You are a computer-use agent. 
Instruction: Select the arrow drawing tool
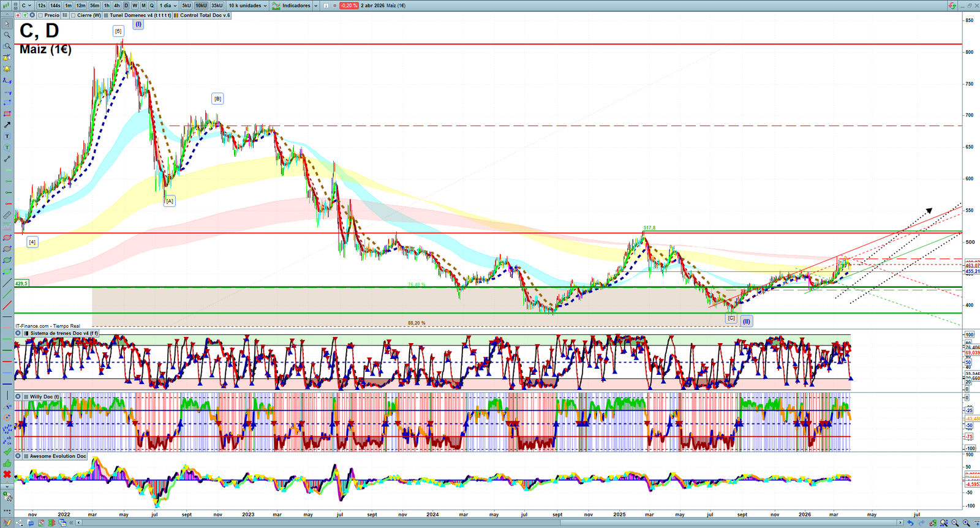(x=7, y=125)
